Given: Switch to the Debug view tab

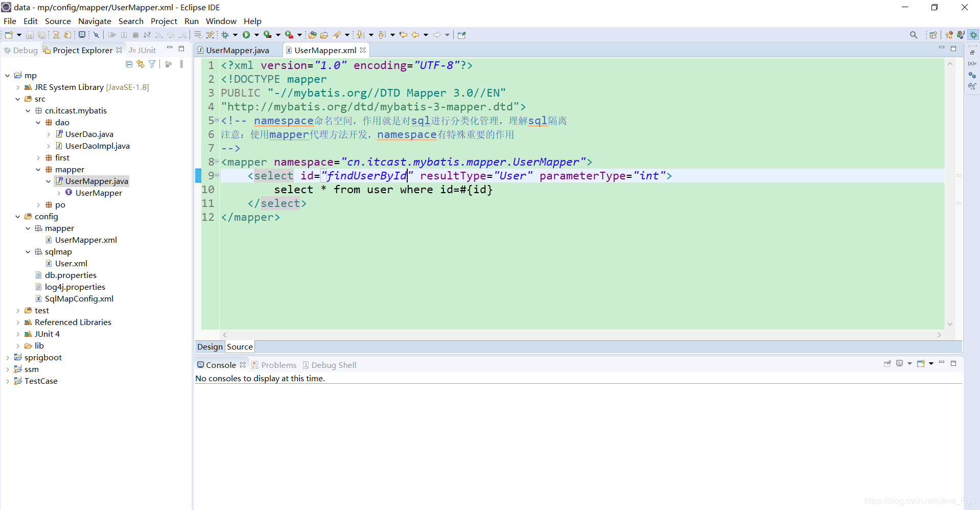Looking at the screenshot, I should click(x=20, y=50).
